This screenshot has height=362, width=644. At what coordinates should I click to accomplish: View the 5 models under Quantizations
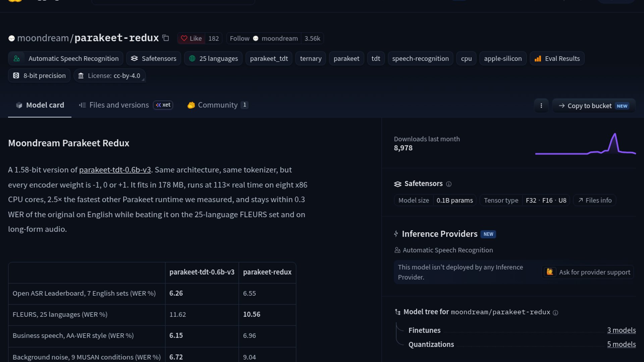[x=621, y=345]
